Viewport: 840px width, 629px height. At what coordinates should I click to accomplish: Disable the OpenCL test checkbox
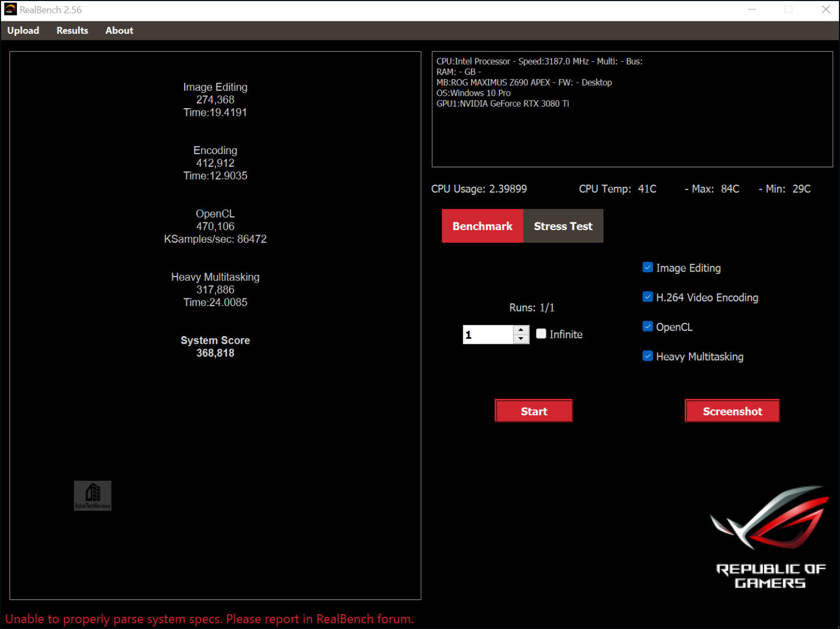click(x=648, y=326)
